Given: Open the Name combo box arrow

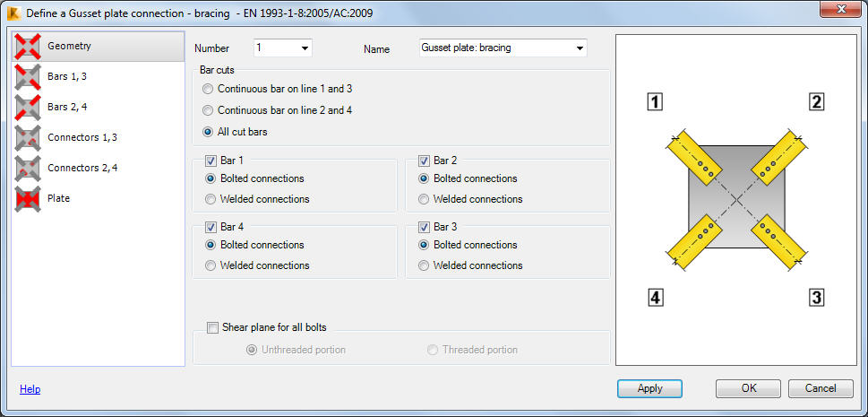Looking at the screenshot, I should [x=580, y=48].
